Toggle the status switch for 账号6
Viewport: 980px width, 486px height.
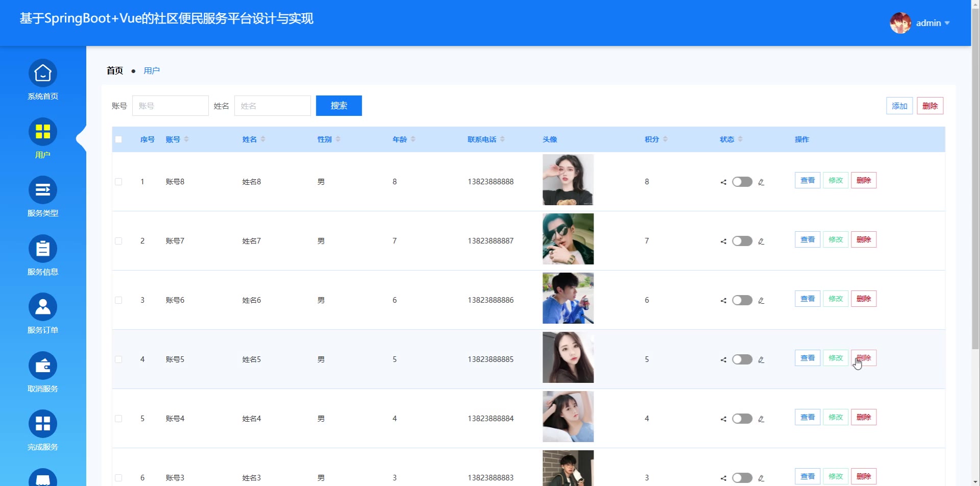coord(742,300)
